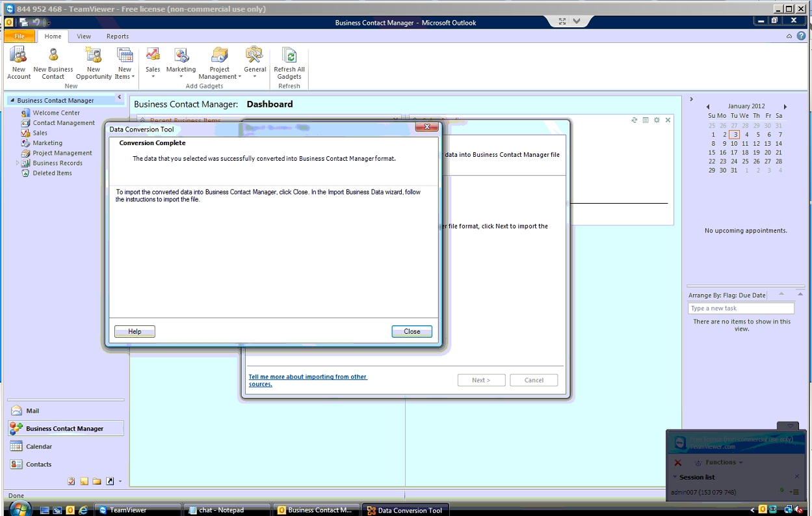The width and height of the screenshot is (812, 516).
Task: Click the New Account ribbon icon
Action: (19, 63)
